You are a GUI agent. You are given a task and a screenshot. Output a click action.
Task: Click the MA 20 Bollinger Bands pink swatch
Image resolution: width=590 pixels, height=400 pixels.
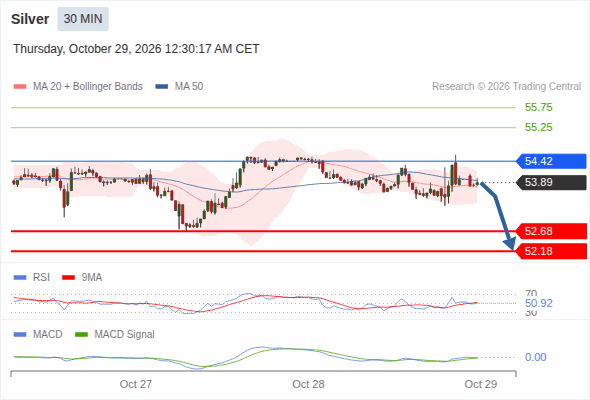point(20,87)
